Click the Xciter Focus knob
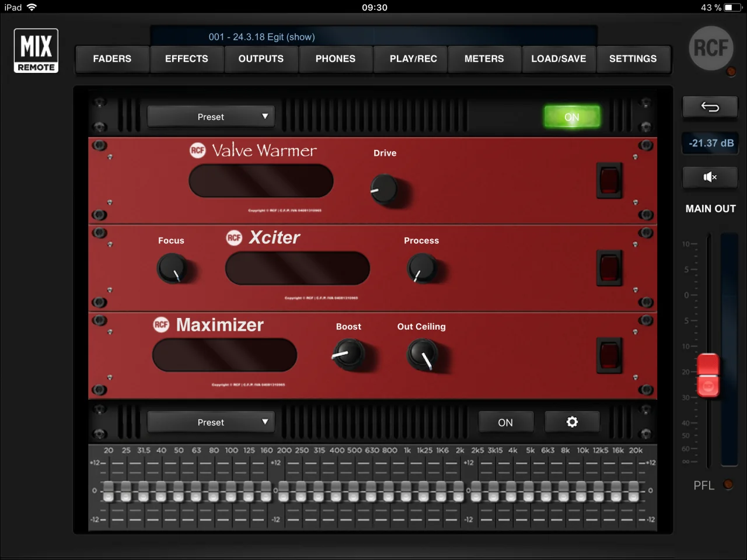This screenshot has width=747, height=560. (x=172, y=269)
